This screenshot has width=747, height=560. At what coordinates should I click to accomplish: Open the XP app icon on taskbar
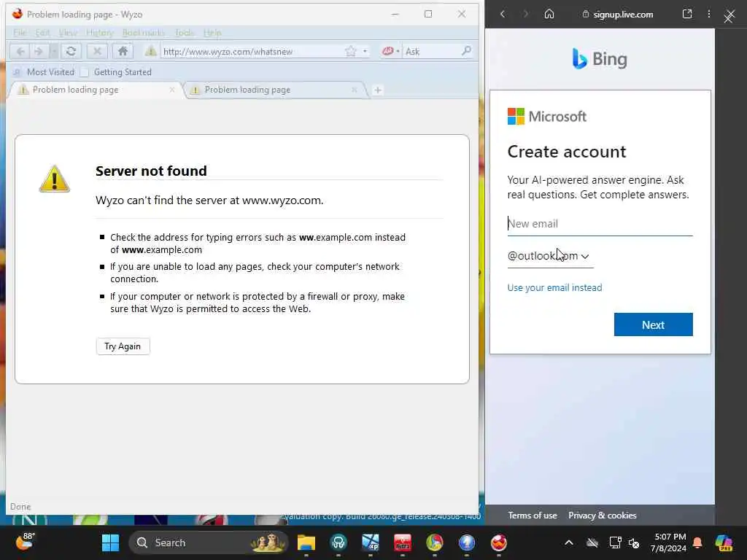pyautogui.click(x=371, y=542)
